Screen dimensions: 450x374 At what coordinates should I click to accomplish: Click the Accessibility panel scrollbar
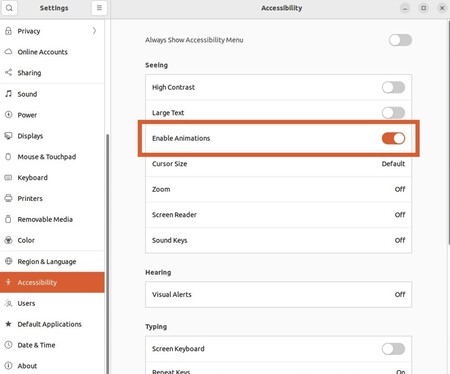(x=448, y=133)
